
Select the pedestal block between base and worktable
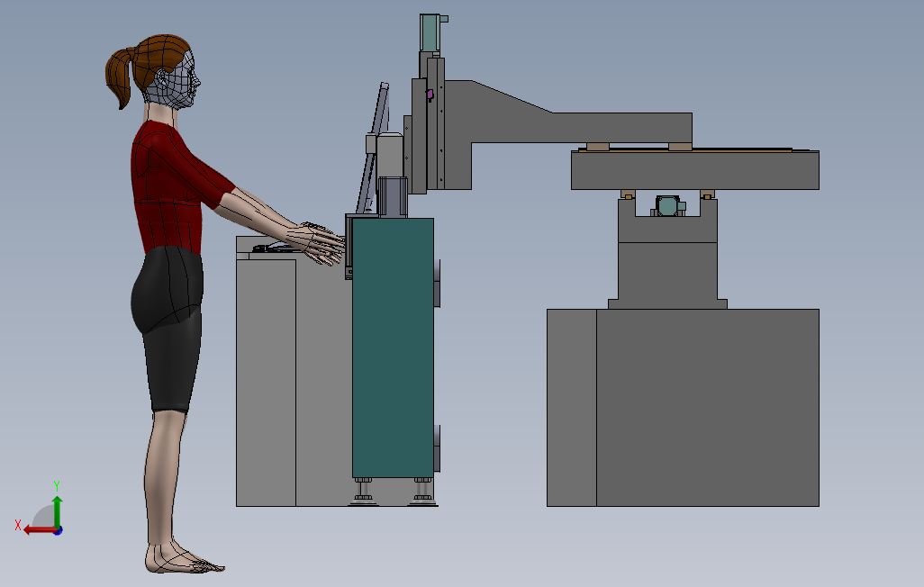tap(667, 271)
